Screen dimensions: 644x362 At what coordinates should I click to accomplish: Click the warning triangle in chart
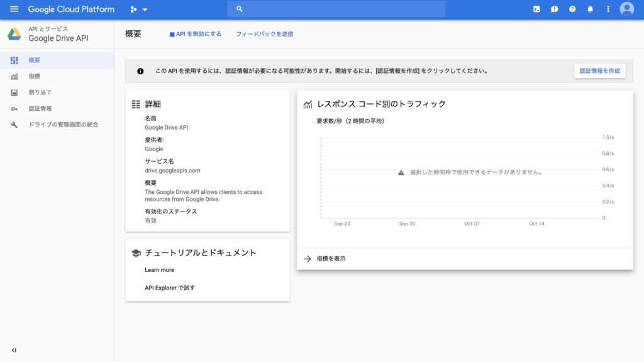(401, 173)
